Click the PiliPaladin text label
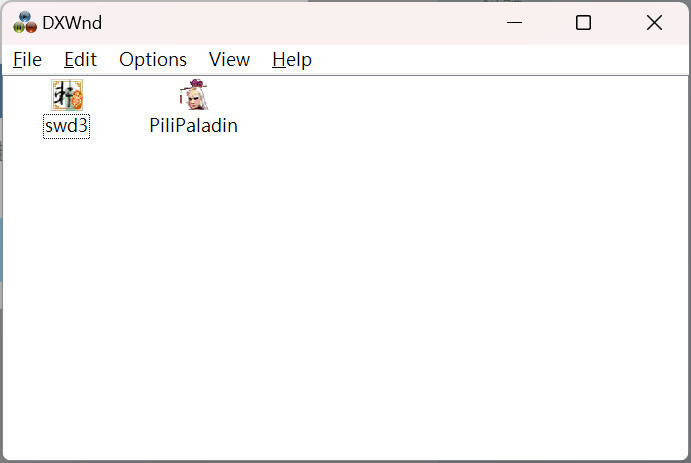This screenshot has width=691, height=463. (x=193, y=126)
